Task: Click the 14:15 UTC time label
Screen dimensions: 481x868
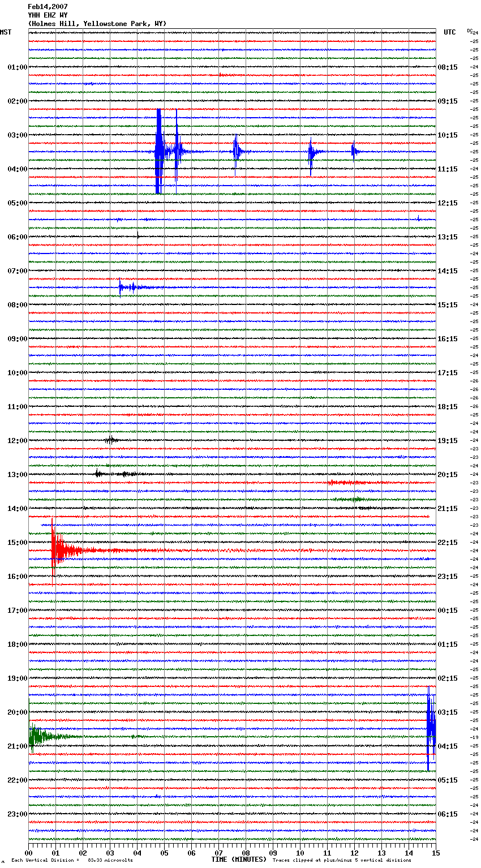Action: click(448, 271)
